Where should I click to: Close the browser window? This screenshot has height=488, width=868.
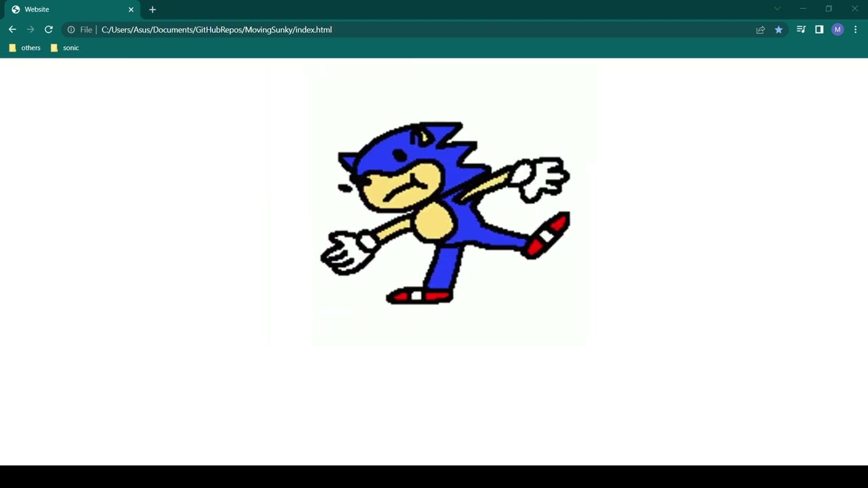coord(854,9)
